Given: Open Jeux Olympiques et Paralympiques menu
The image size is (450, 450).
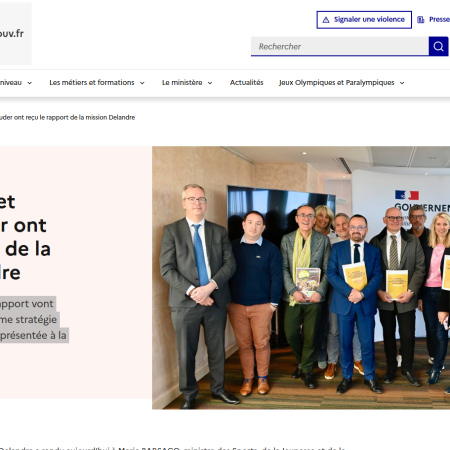Looking at the screenshot, I should pos(337,82).
